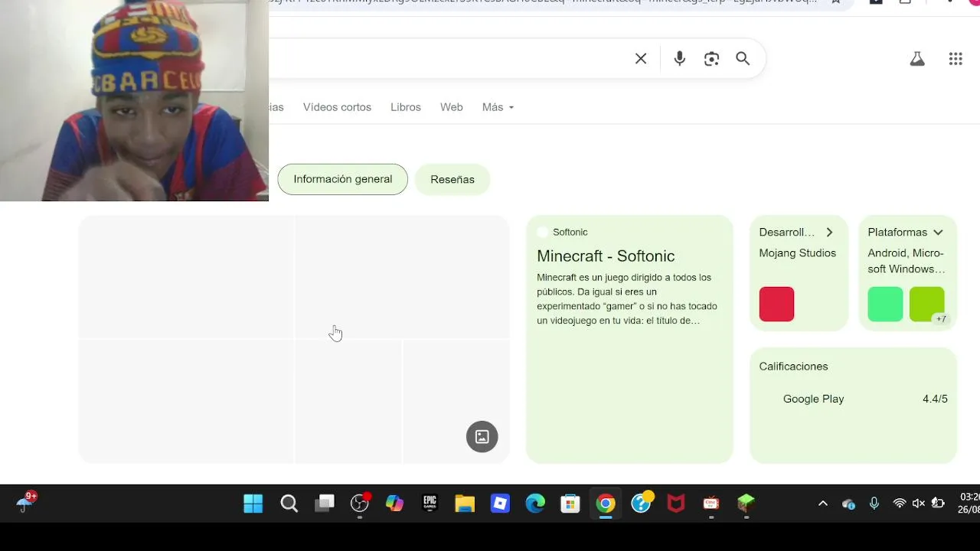Click the taskbar clock and date
Screen dimensions: 980x551
coord(969,503)
